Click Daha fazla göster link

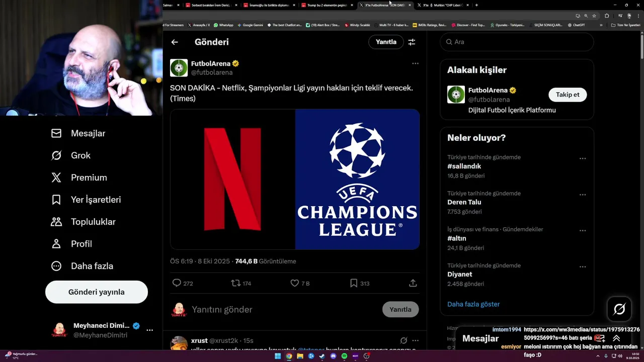[x=473, y=304]
